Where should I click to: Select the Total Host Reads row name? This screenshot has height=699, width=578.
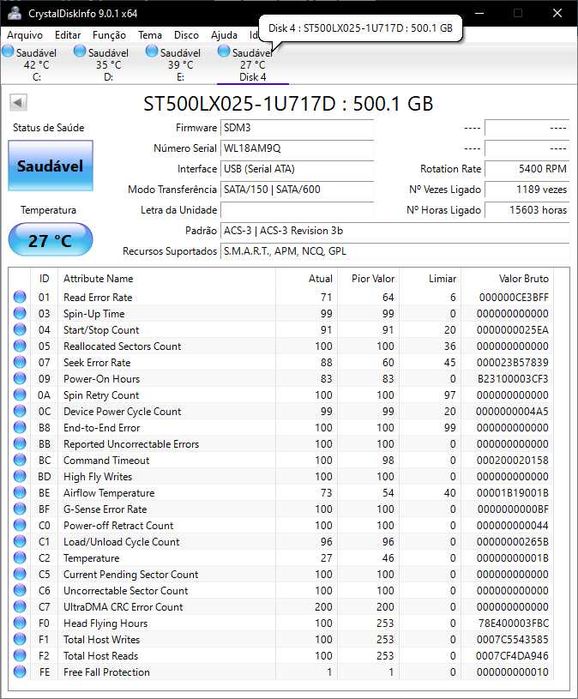click(x=101, y=656)
